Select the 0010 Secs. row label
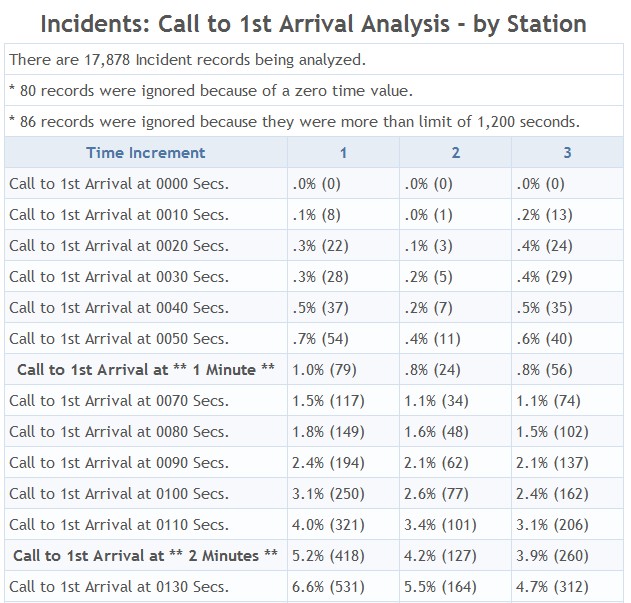631x603 pixels. (119, 215)
